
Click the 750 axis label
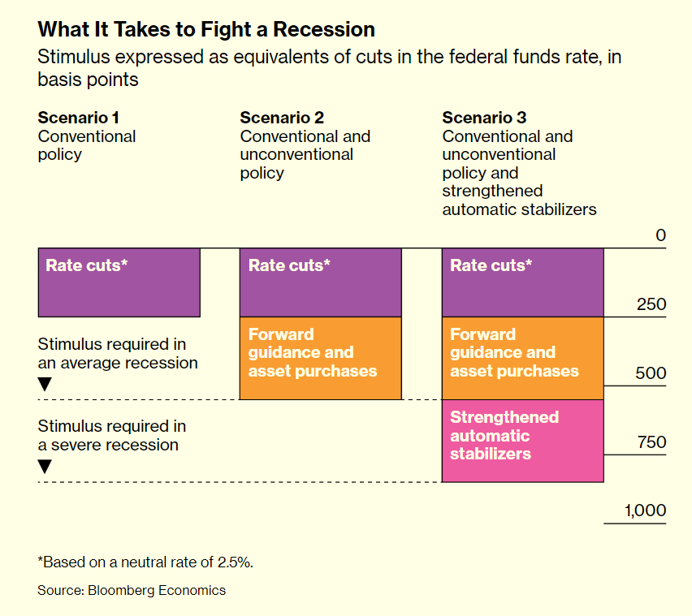[x=651, y=443]
